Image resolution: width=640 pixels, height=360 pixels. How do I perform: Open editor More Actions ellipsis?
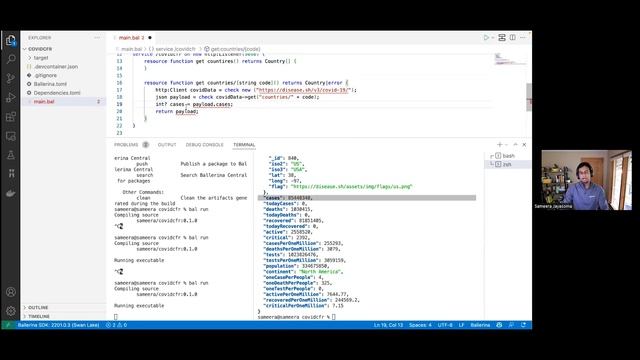[x=523, y=38]
